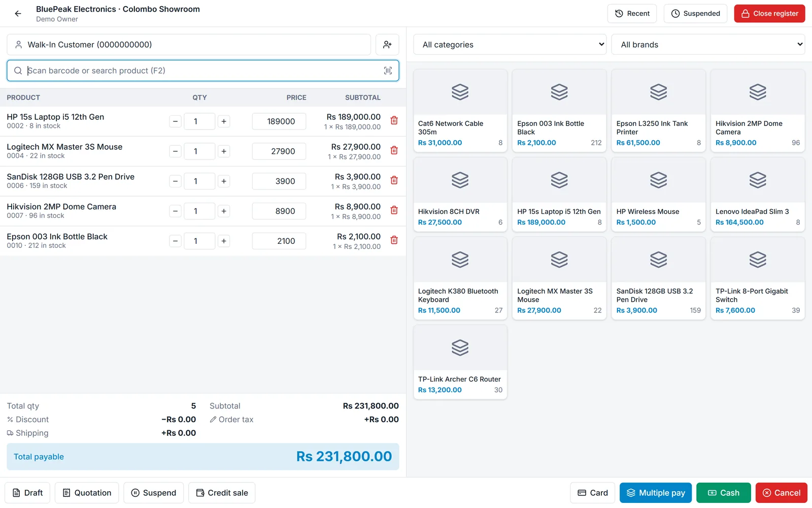Create a Quotation
Image resolution: width=812 pixels, height=508 pixels.
tap(87, 493)
